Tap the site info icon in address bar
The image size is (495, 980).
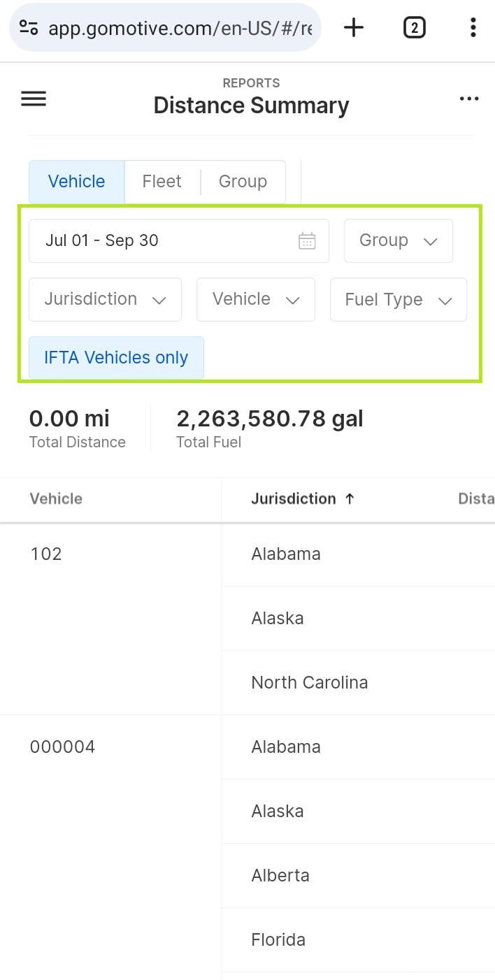click(29, 28)
